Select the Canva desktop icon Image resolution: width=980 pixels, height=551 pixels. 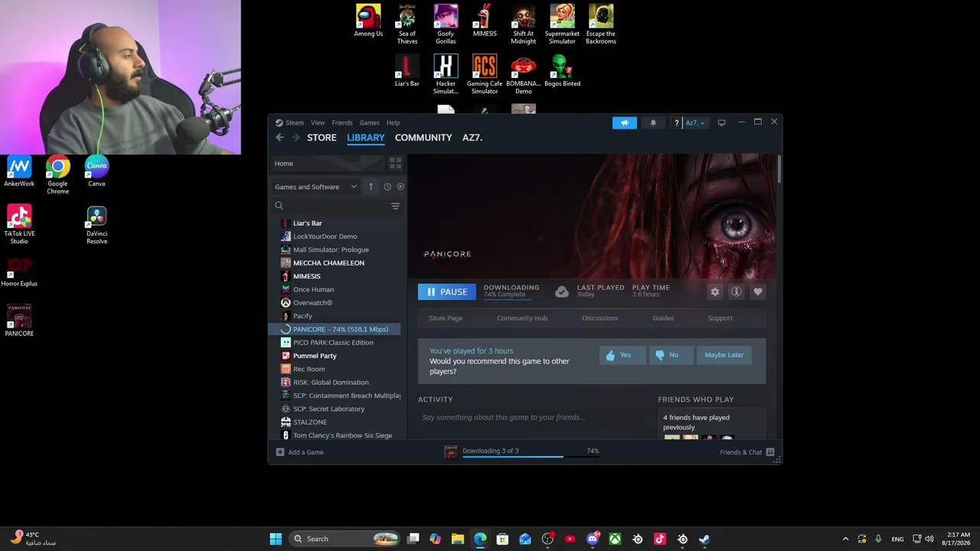coord(96,171)
